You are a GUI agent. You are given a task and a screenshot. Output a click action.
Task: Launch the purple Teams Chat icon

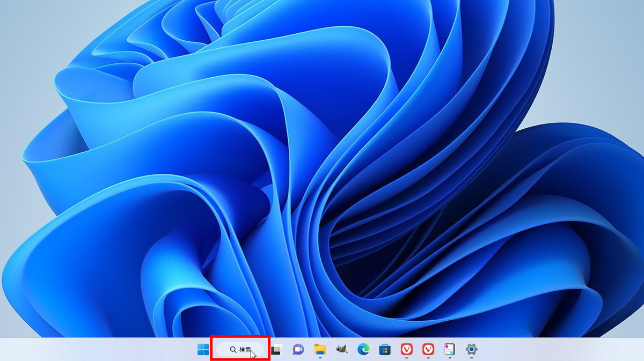pyautogui.click(x=298, y=350)
